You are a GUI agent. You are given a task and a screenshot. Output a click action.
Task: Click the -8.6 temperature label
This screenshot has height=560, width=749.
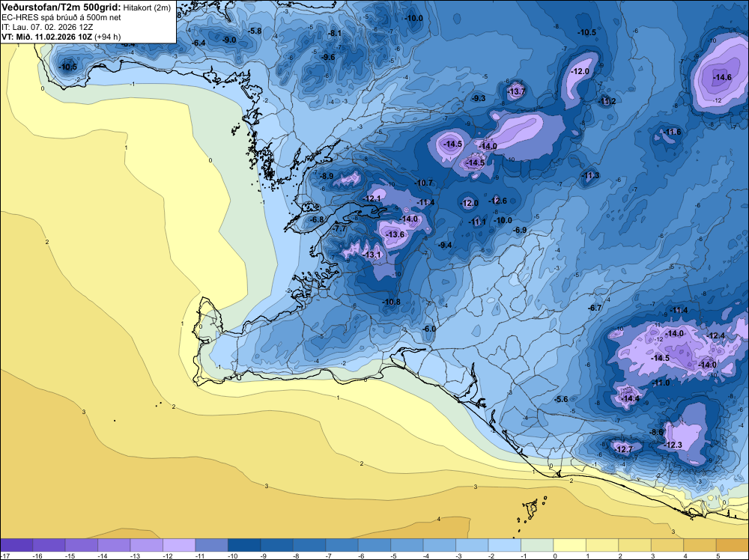[x=657, y=432]
